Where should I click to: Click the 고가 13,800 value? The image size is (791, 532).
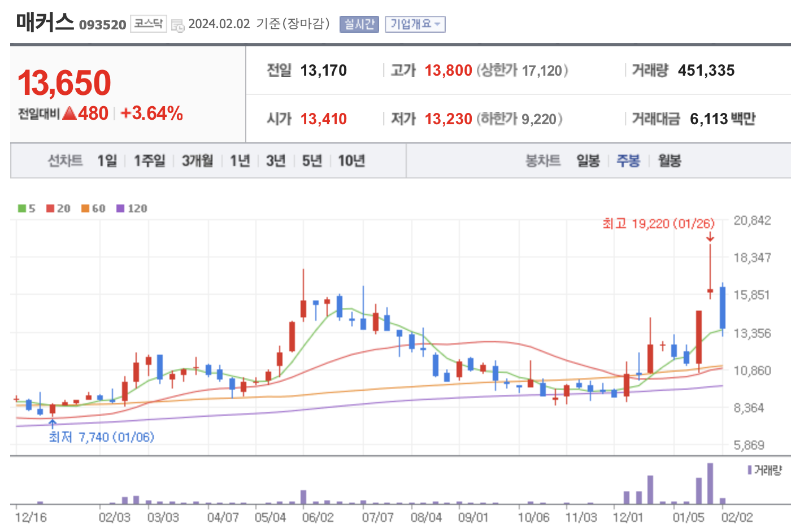[x=449, y=71]
